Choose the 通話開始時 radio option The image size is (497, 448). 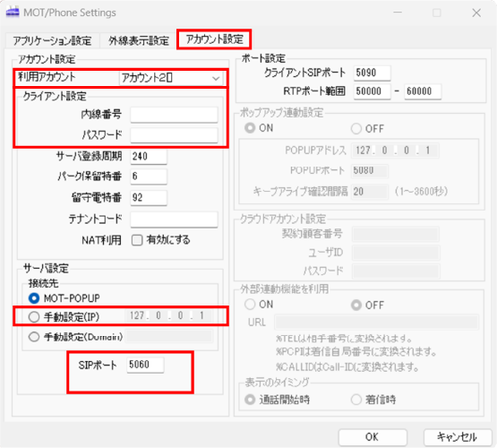coord(250,400)
